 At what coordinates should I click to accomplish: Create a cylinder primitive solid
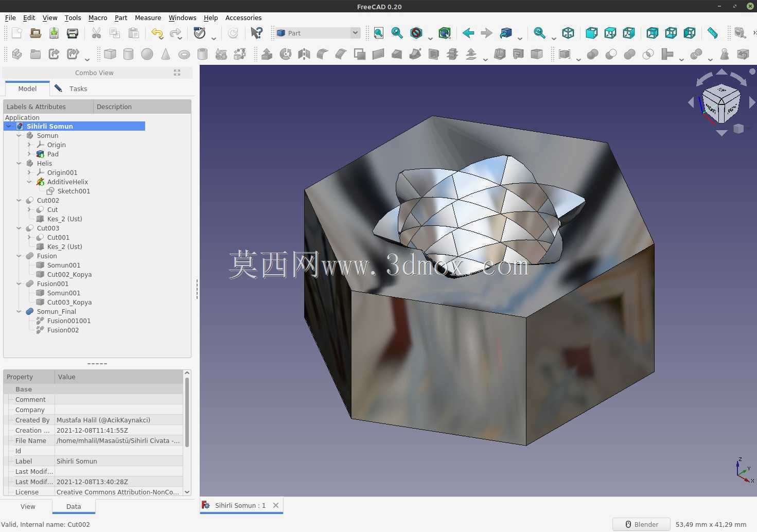[128, 54]
